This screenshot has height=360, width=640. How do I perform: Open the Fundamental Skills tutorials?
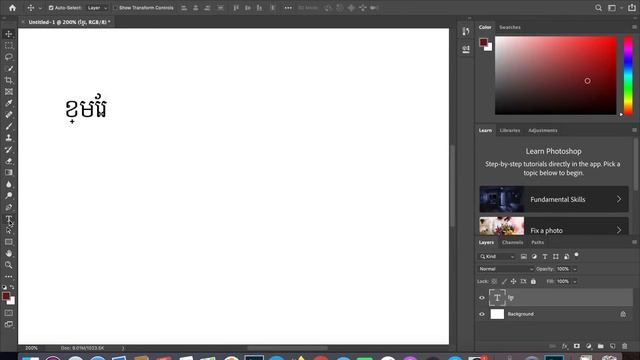(x=554, y=199)
